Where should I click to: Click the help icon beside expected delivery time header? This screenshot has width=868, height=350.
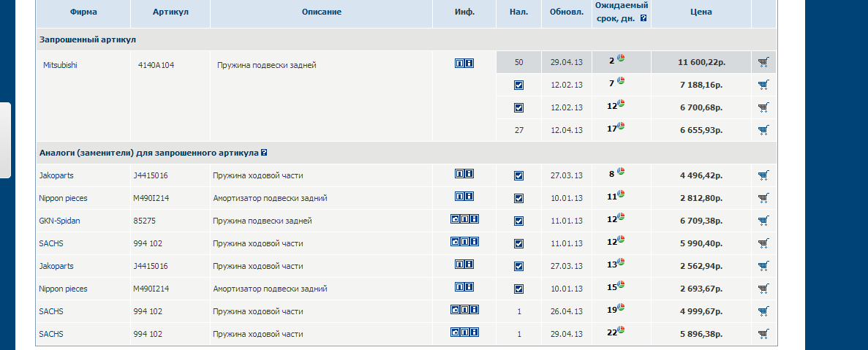[644, 18]
